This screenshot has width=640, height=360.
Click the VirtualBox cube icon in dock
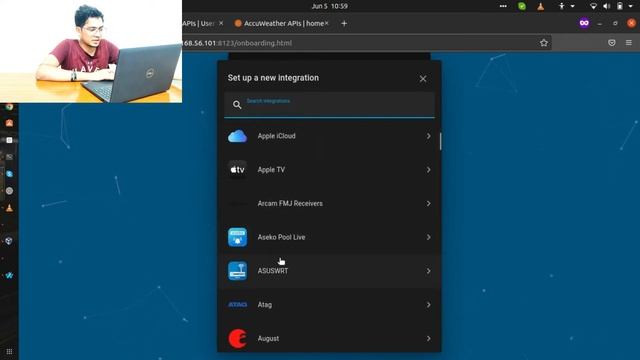pos(9,241)
